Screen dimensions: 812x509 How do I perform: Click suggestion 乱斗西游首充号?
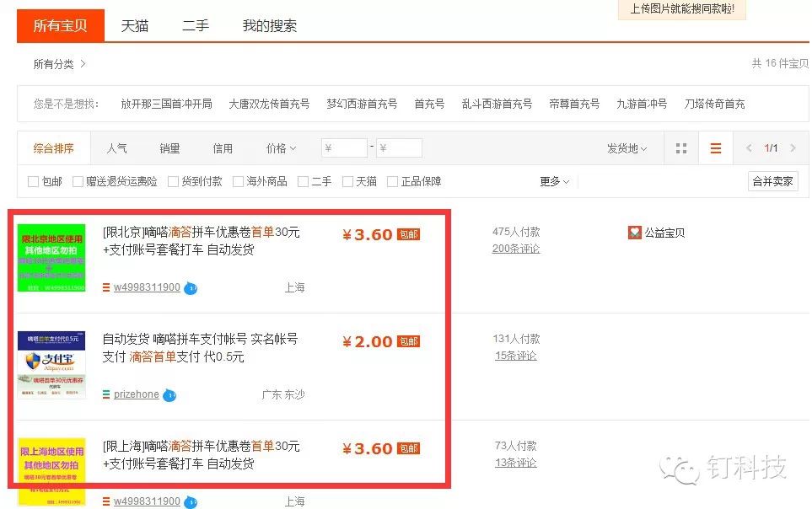[x=497, y=104]
